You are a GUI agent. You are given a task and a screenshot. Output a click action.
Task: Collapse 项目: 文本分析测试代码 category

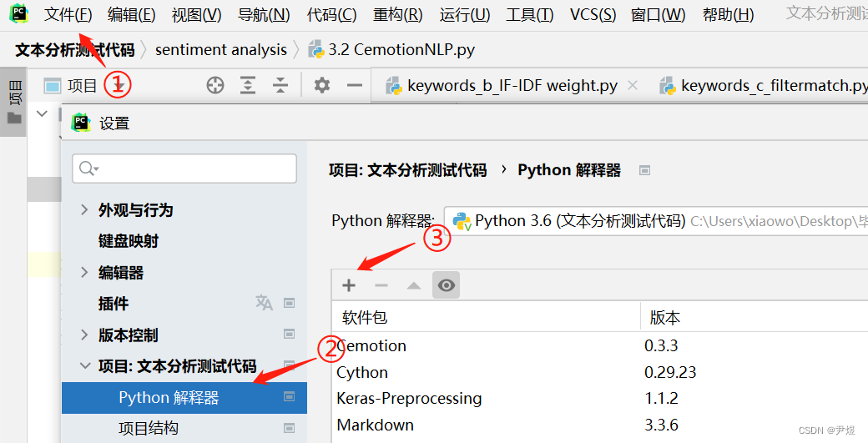84,365
